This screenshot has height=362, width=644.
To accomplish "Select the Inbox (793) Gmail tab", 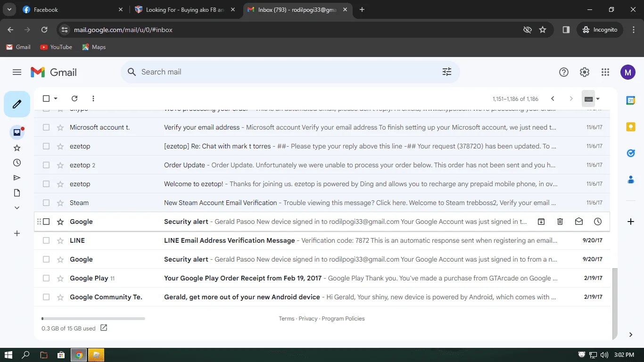I will click(x=297, y=9).
